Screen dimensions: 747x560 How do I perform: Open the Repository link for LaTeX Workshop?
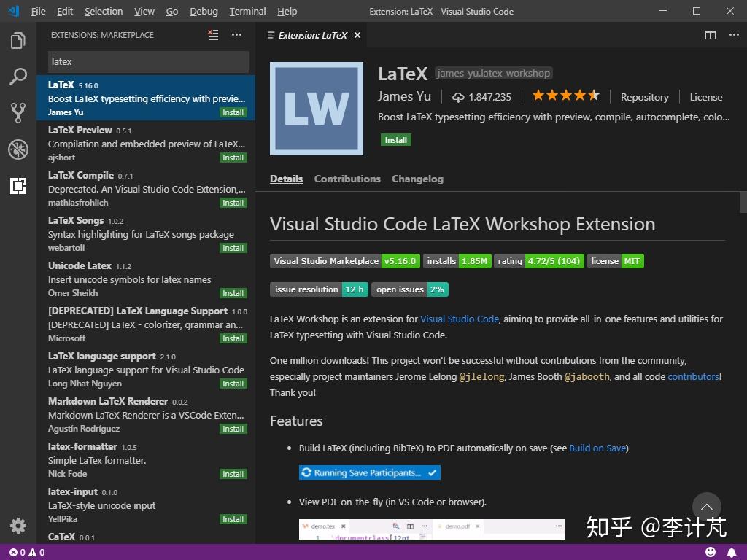[x=644, y=96]
